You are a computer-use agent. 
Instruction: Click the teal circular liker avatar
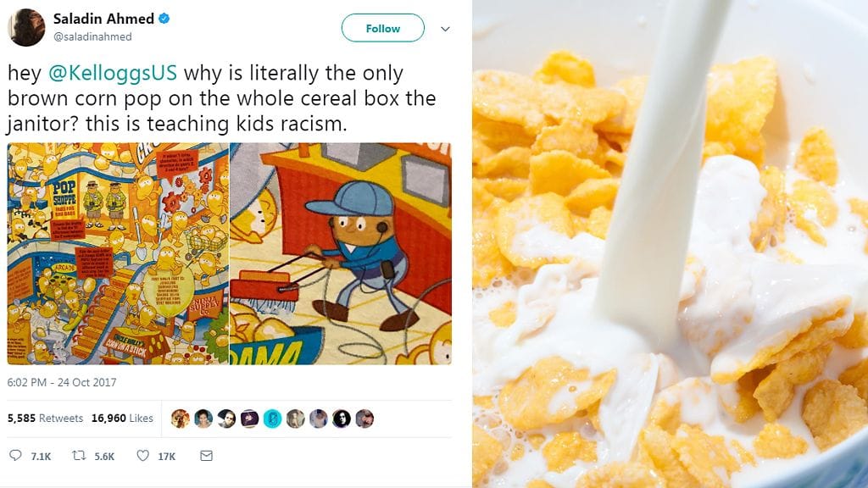click(272, 419)
